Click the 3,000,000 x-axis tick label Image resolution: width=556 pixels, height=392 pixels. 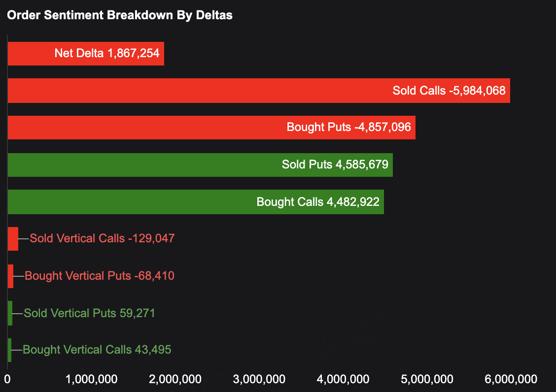(259, 379)
